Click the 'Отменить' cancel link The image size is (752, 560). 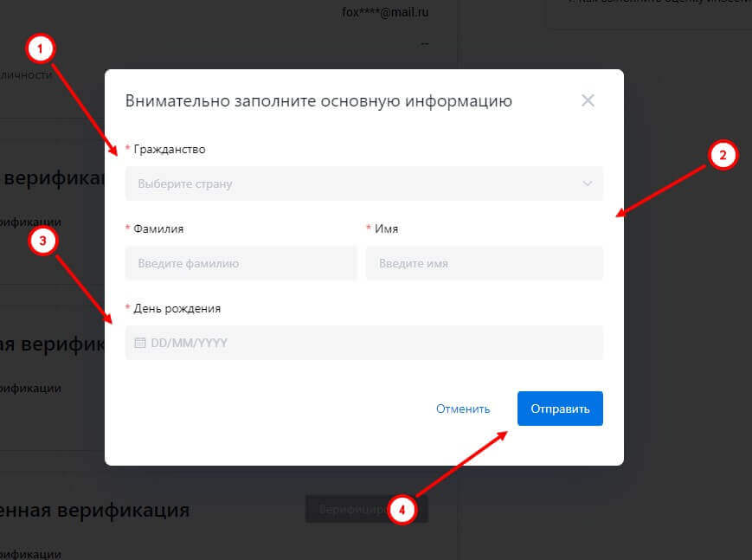[463, 409]
